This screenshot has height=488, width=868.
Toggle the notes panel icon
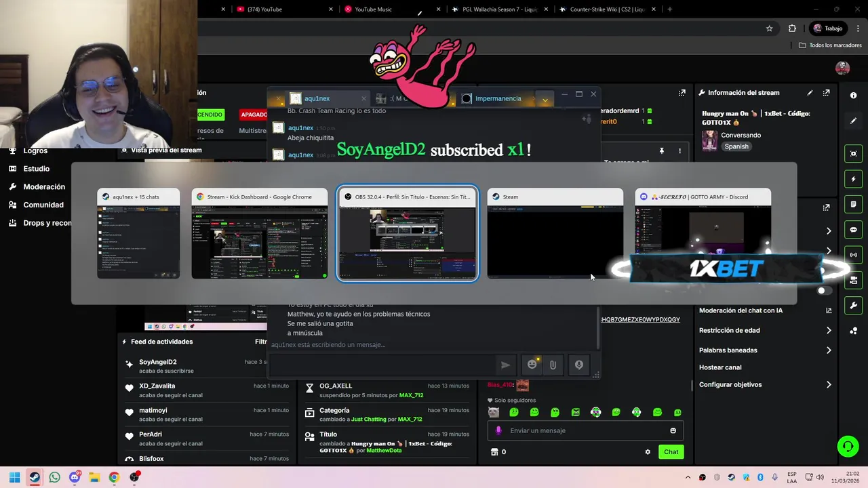[854, 204]
